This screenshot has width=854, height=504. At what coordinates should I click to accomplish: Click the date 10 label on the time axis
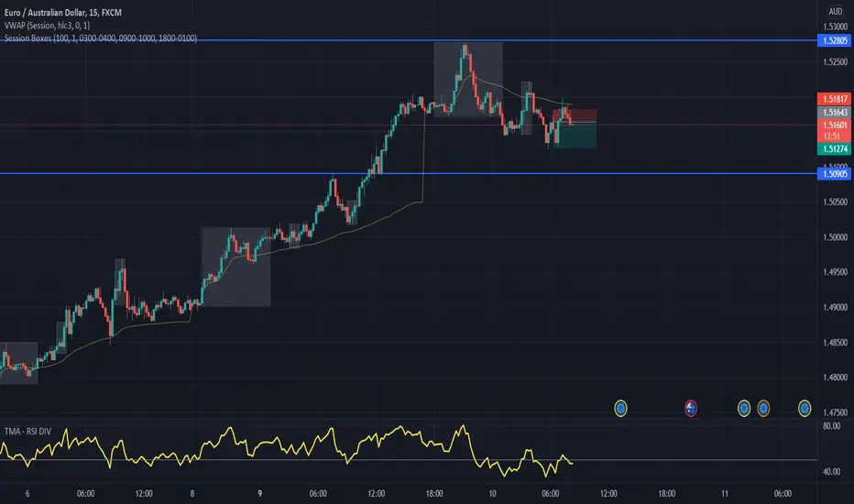pyautogui.click(x=492, y=494)
